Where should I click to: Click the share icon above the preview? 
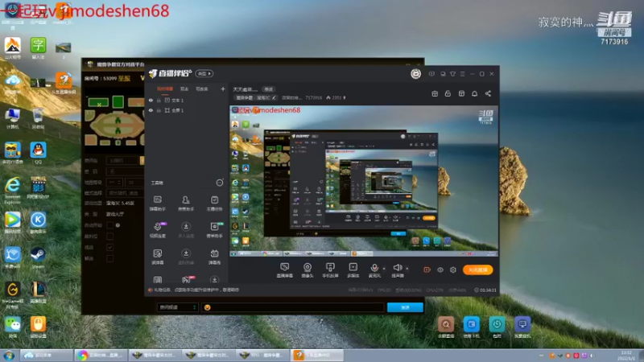coord(488,93)
